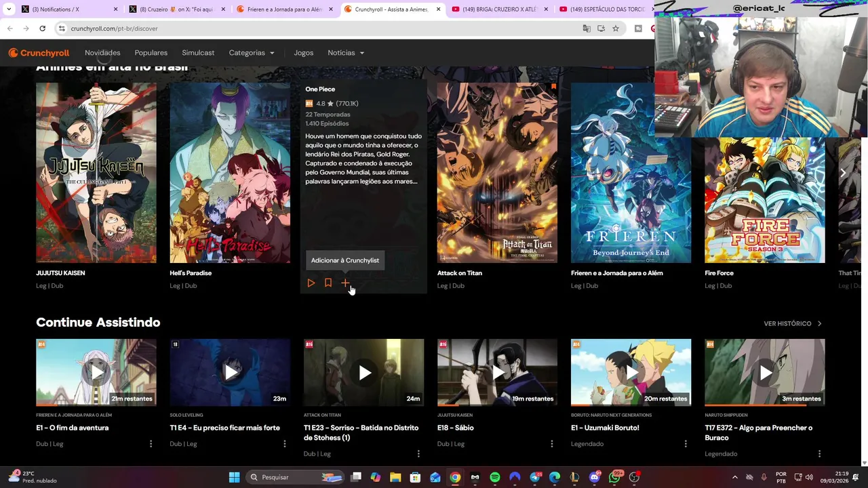Close the Crunchyroll Assista a Animes tab
This screenshot has height=488, width=868.
pyautogui.click(x=438, y=9)
